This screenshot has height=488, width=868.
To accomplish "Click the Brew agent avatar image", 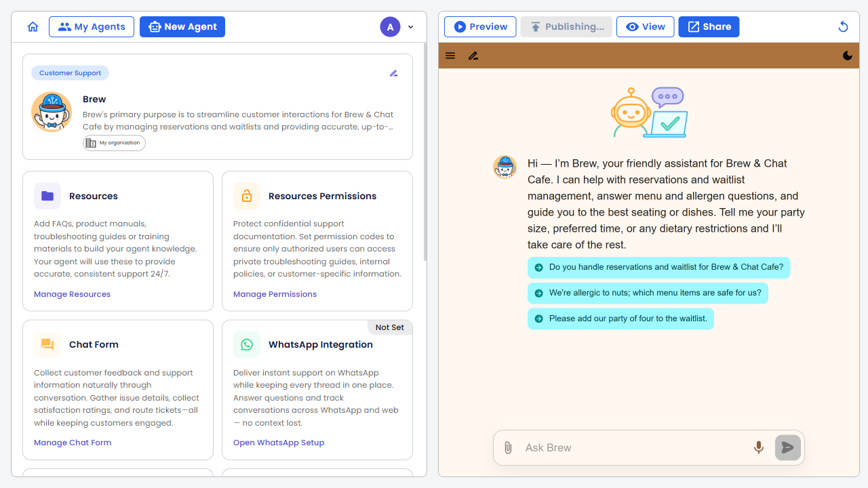I will [52, 112].
